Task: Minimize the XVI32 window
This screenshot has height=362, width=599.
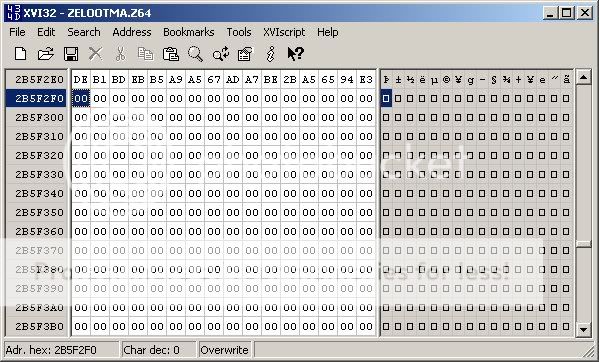Action: (x=550, y=13)
